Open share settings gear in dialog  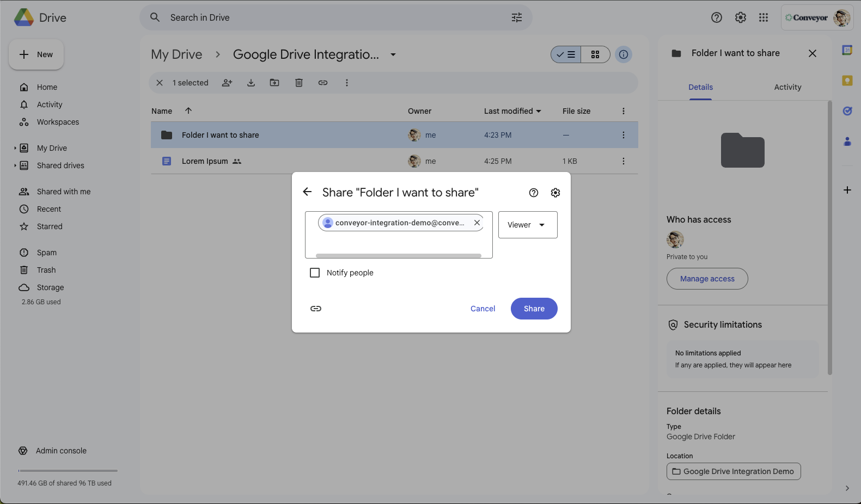(x=555, y=193)
